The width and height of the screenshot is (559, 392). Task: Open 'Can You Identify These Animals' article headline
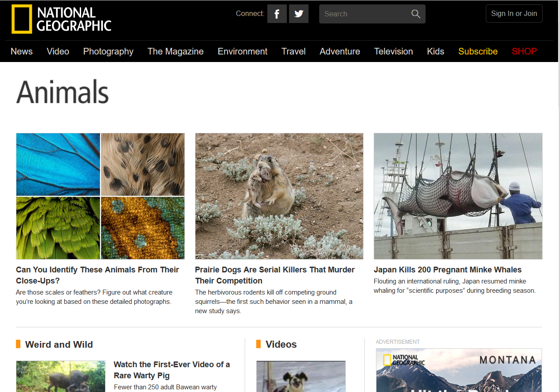click(x=98, y=275)
